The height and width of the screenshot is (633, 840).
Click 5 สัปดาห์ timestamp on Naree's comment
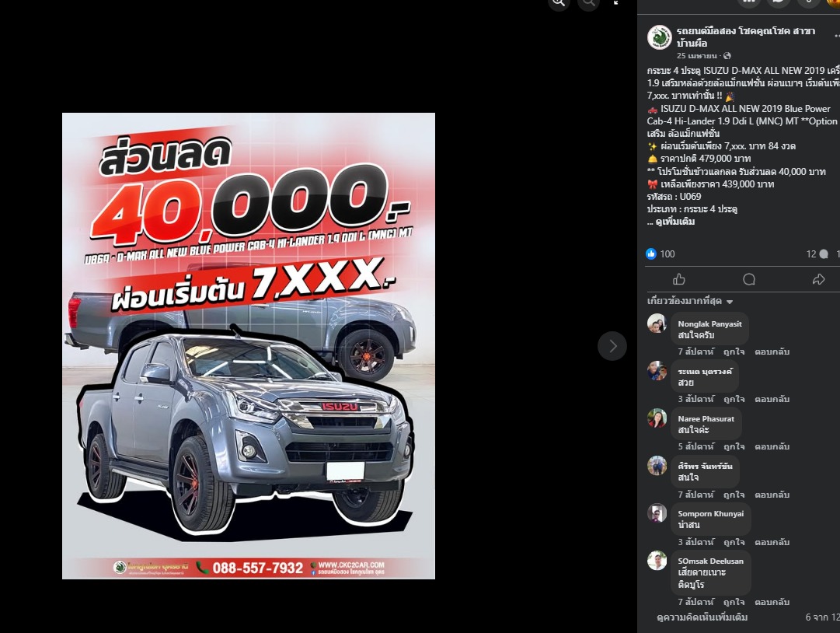coord(696,446)
